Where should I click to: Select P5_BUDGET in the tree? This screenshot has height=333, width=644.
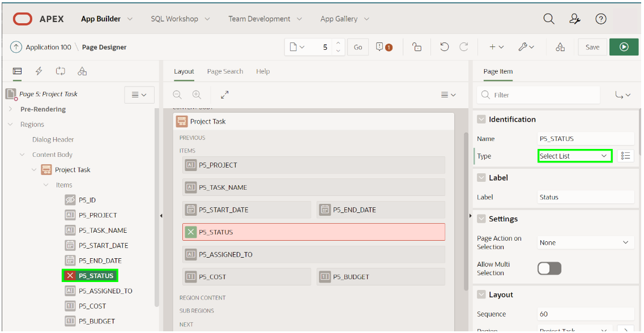pos(90,321)
